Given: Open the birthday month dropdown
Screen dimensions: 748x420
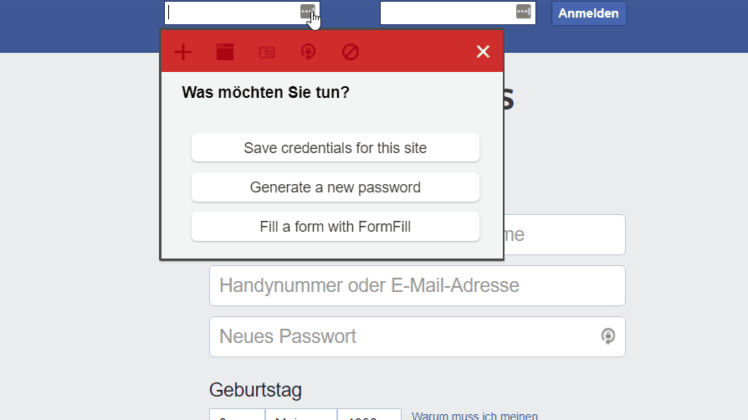Looking at the screenshot, I should tap(301, 414).
